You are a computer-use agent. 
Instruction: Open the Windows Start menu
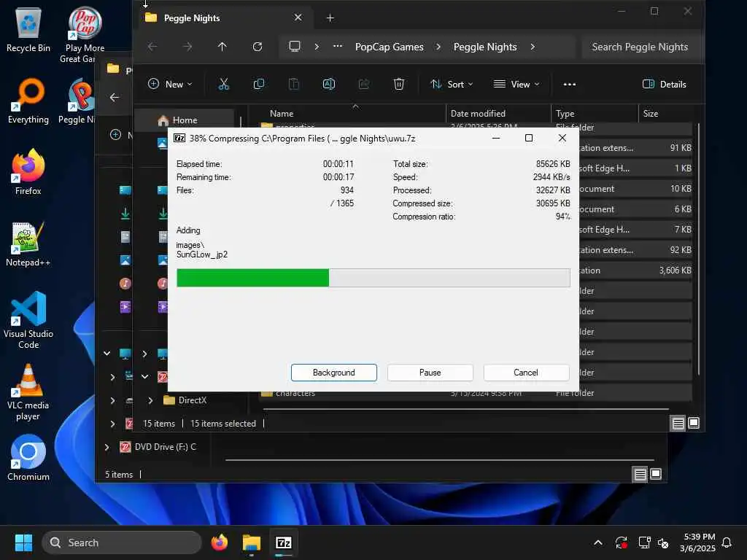coord(23,542)
